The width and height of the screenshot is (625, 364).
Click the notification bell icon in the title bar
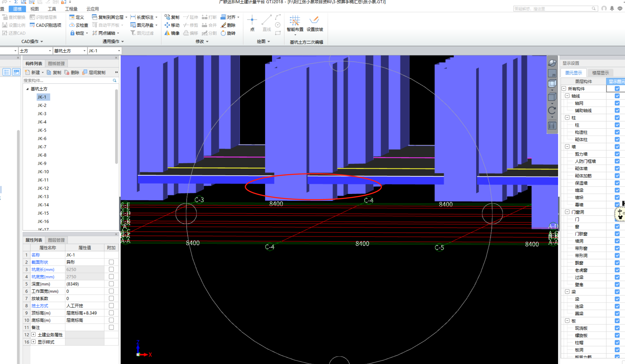click(x=612, y=9)
